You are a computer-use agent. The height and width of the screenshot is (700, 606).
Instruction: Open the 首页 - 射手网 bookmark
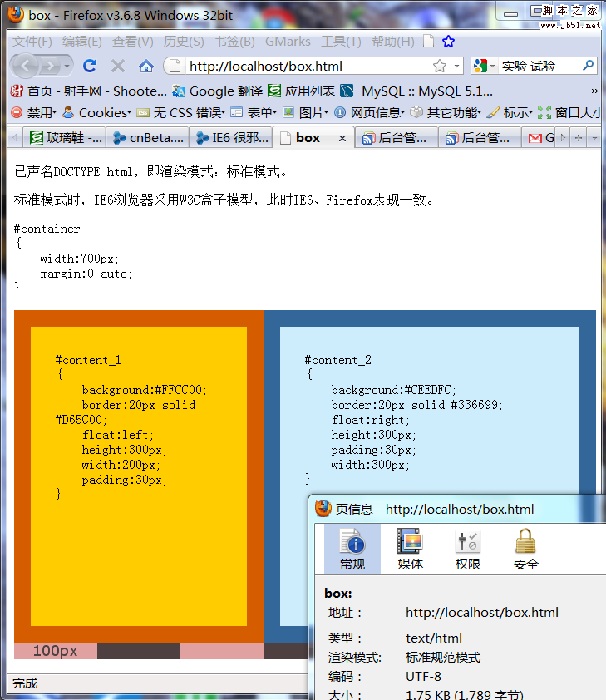pyautogui.click(x=88, y=91)
